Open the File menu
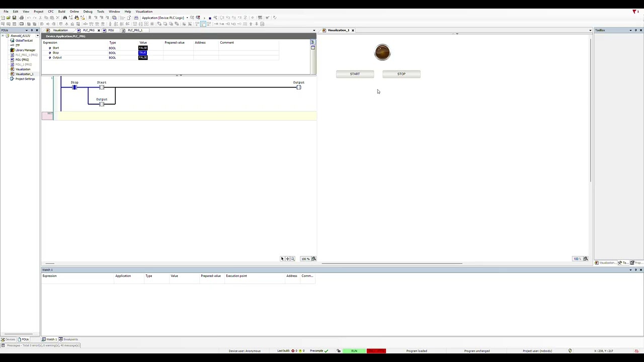 pyautogui.click(x=6, y=12)
